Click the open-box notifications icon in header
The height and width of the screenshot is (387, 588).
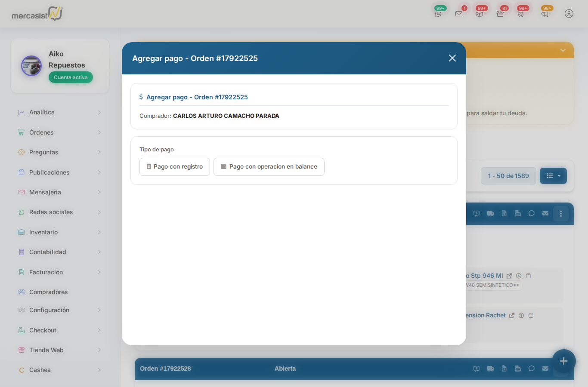[x=480, y=14]
